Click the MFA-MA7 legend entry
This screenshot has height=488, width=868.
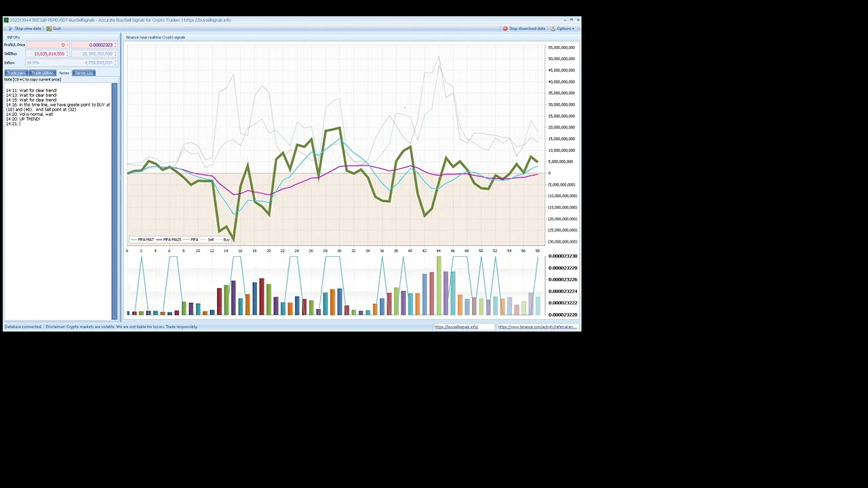coord(142,239)
